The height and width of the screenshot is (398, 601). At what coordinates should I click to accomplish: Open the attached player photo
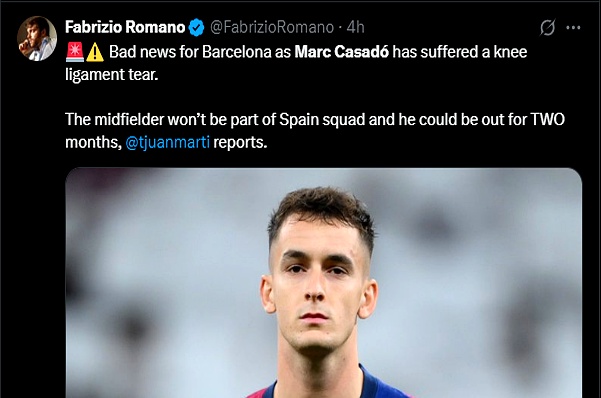pyautogui.click(x=323, y=283)
